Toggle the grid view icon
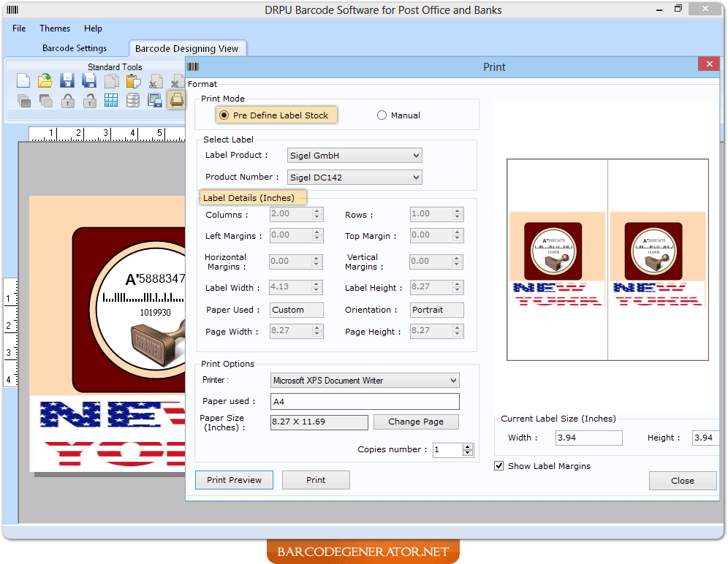728x564 pixels. click(x=111, y=100)
